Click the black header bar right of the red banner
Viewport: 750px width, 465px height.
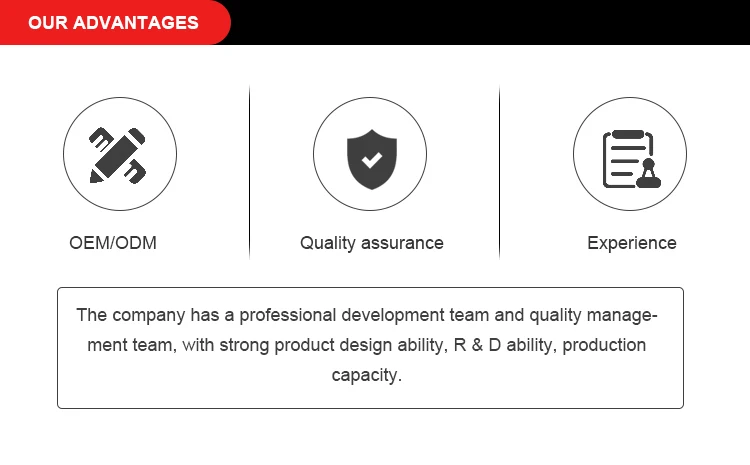[490, 22]
